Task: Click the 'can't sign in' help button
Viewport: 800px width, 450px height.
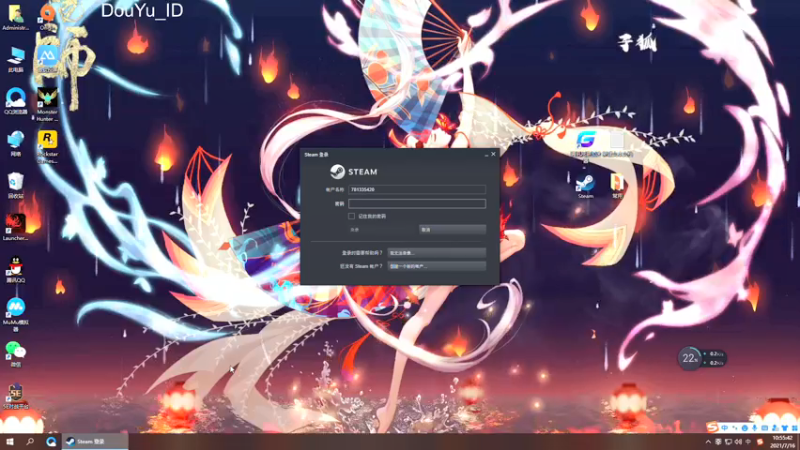Action: (x=437, y=253)
